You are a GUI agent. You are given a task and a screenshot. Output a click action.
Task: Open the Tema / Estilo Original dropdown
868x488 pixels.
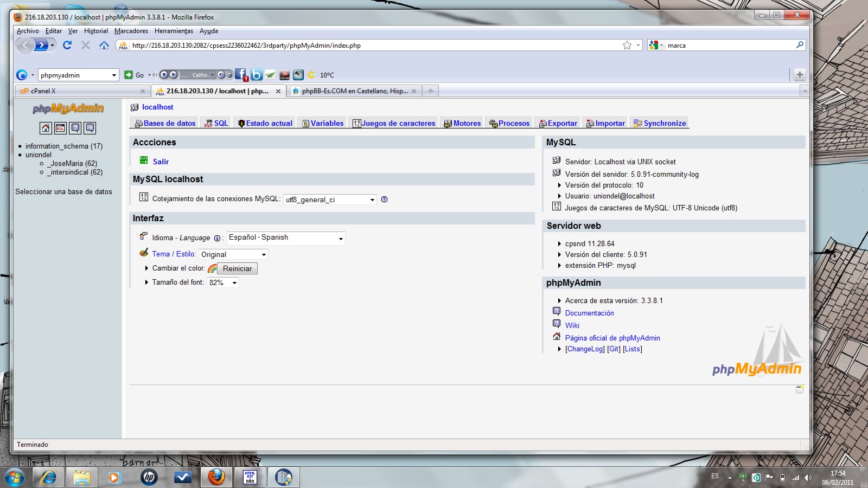(x=233, y=254)
